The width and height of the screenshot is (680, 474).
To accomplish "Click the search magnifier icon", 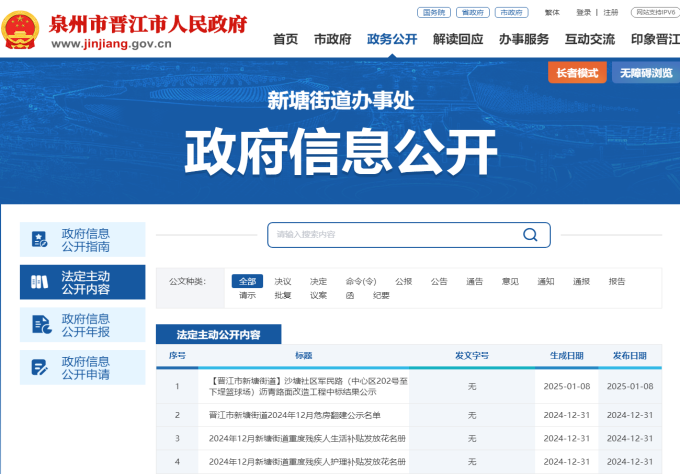I will pyautogui.click(x=530, y=235).
